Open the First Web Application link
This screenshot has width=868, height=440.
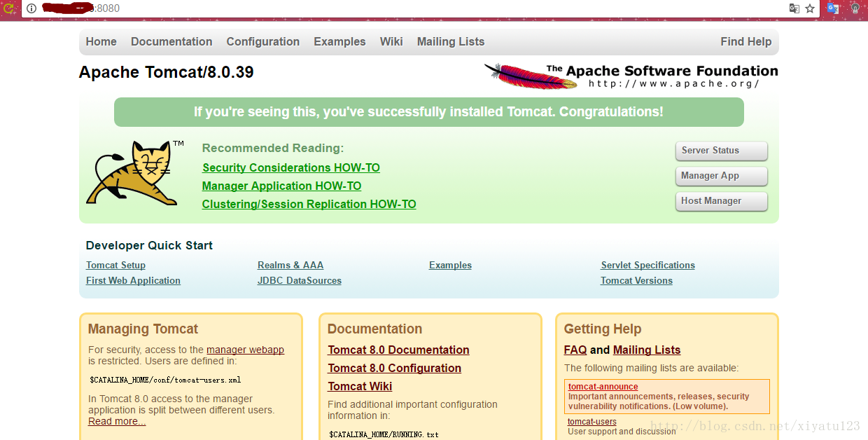(133, 280)
